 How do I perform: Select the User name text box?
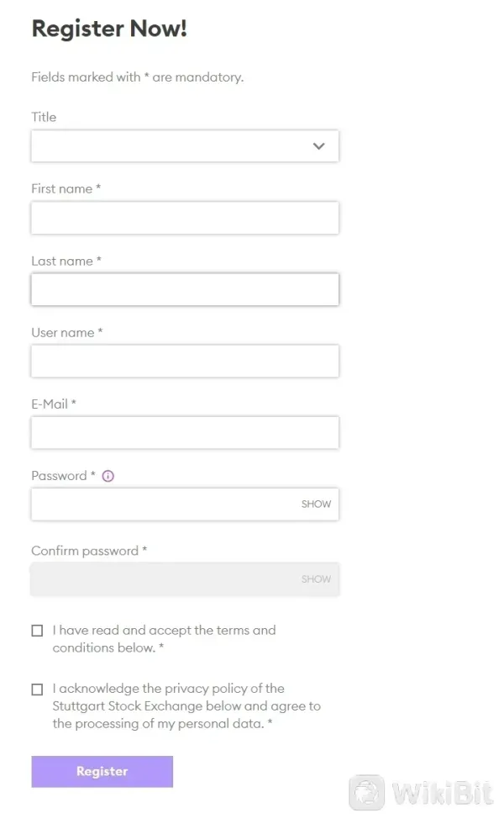(x=185, y=361)
